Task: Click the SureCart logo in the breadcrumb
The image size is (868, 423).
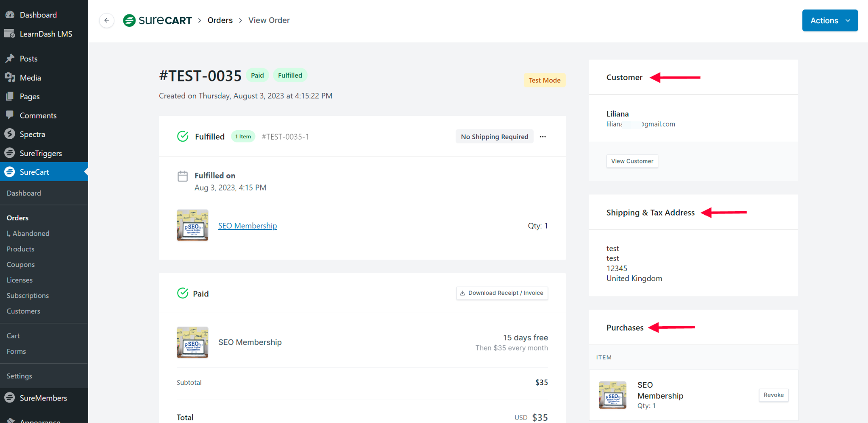Action: [157, 20]
